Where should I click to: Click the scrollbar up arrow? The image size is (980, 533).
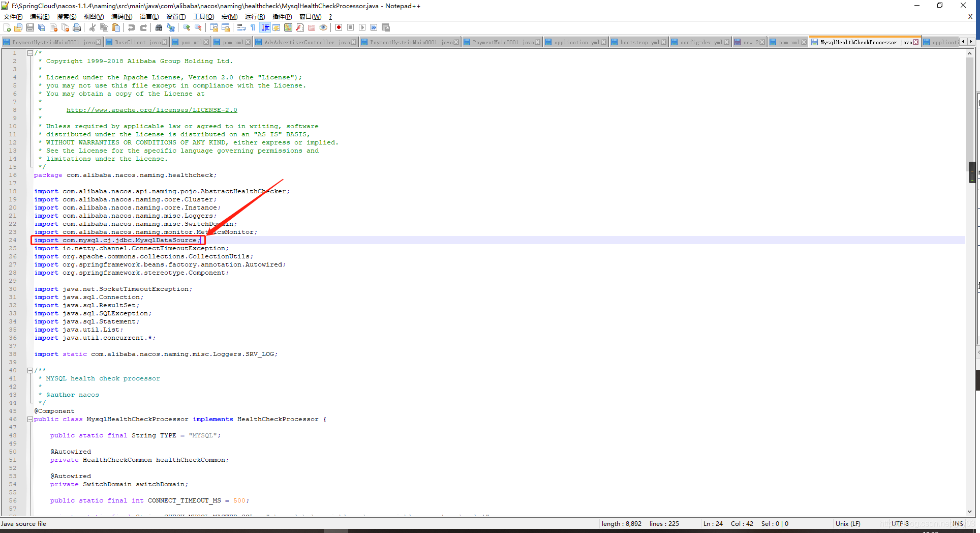coord(970,53)
